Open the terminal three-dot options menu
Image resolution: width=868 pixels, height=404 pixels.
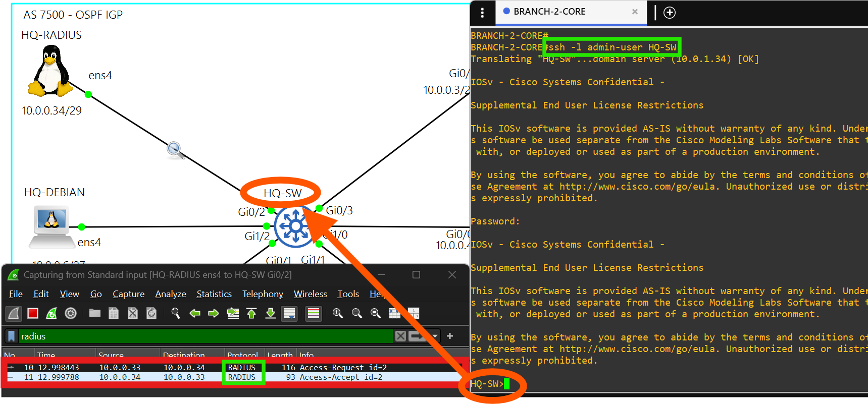482,13
